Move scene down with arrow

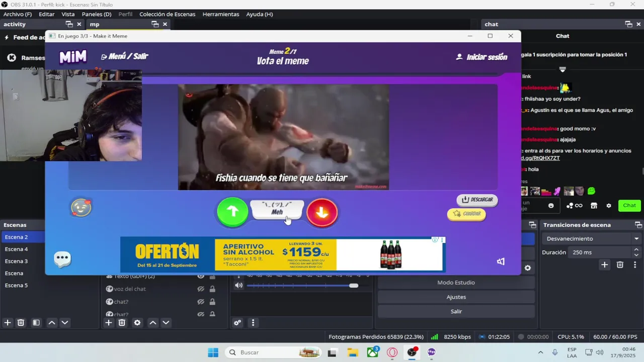64,323
